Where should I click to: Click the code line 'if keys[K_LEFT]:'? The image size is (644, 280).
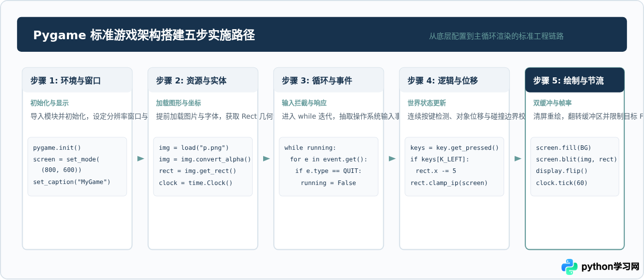click(x=440, y=159)
